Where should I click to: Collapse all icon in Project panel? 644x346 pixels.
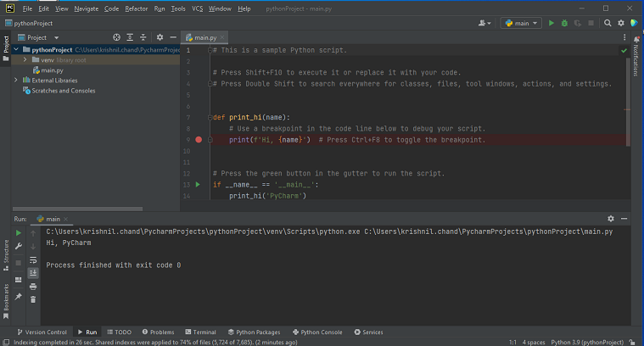pyautogui.click(x=143, y=37)
